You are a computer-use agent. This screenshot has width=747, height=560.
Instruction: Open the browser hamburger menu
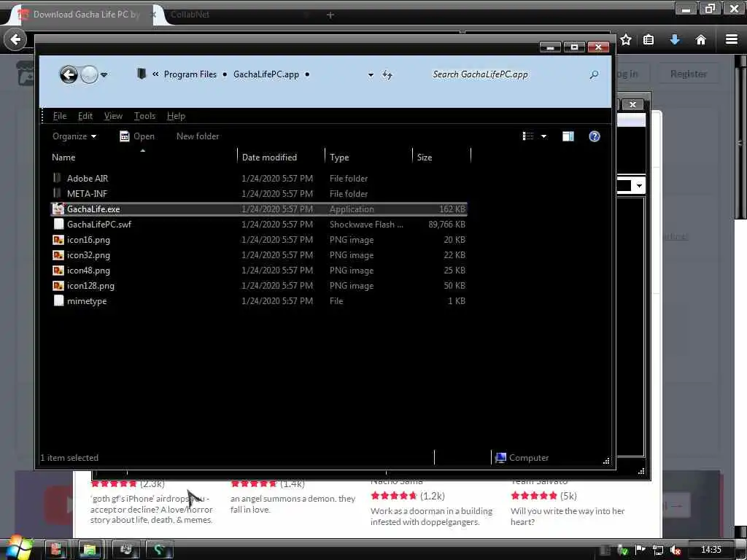[731, 39]
